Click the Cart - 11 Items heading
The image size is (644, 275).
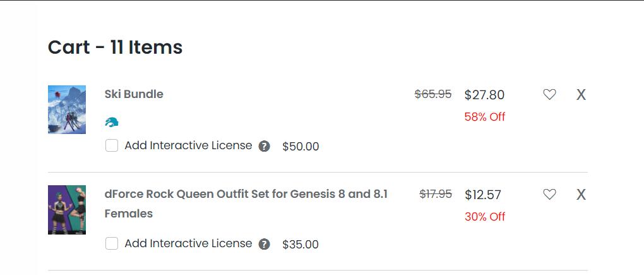(x=115, y=47)
